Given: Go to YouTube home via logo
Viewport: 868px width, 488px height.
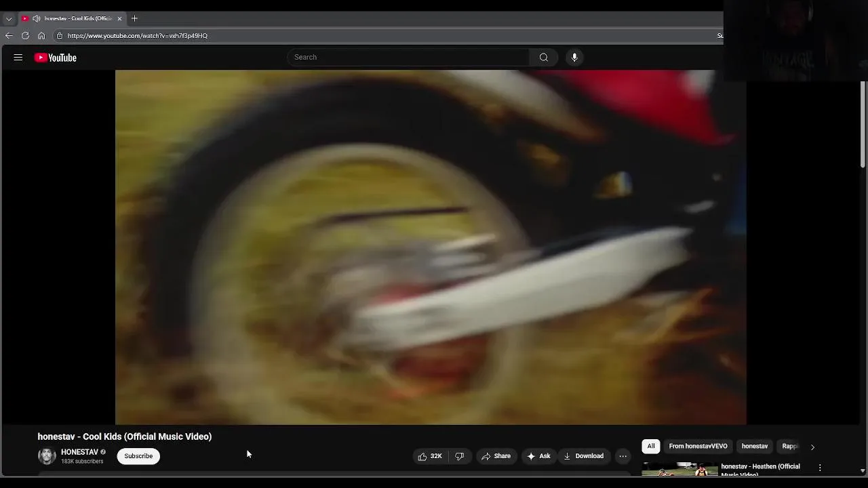Looking at the screenshot, I should (56, 58).
